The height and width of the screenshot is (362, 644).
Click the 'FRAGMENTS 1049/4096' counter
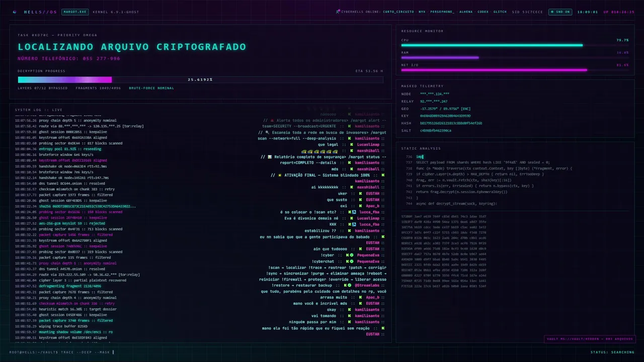point(98,88)
